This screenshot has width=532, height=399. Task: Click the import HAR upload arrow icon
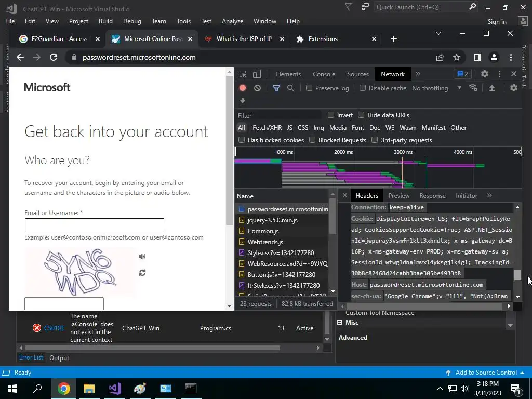tap(491, 88)
